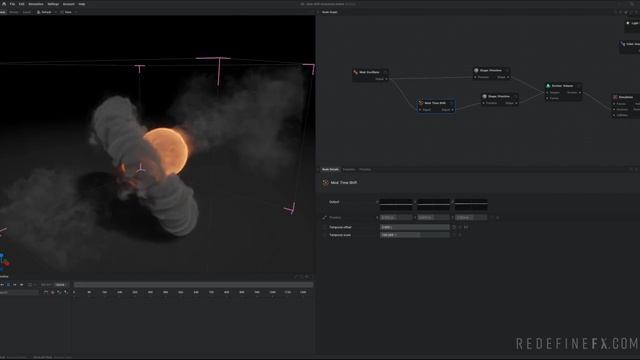Select the Simulation node icon
The height and width of the screenshot is (360, 640).
[x=615, y=97]
